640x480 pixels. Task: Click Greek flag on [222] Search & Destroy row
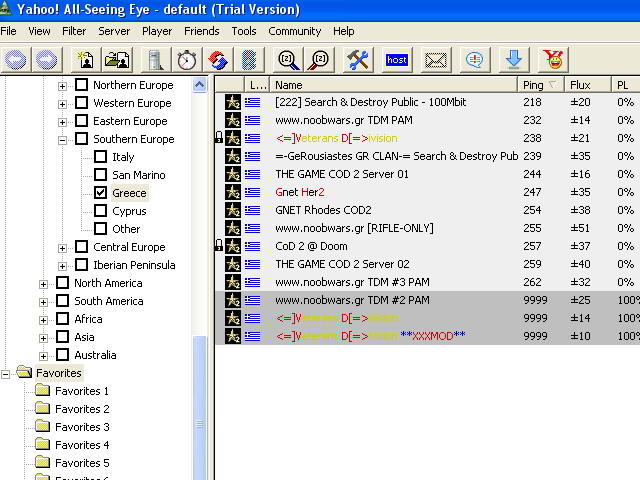[253, 102]
